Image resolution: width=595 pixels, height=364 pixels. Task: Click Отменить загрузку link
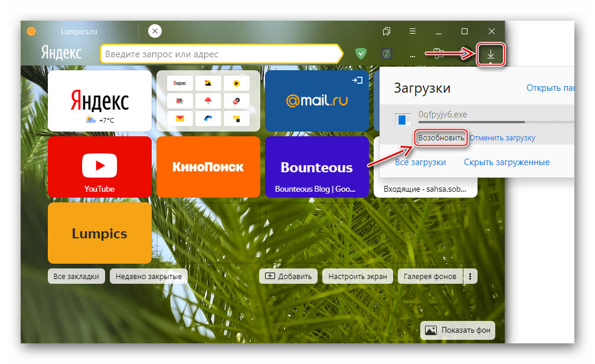[502, 137]
